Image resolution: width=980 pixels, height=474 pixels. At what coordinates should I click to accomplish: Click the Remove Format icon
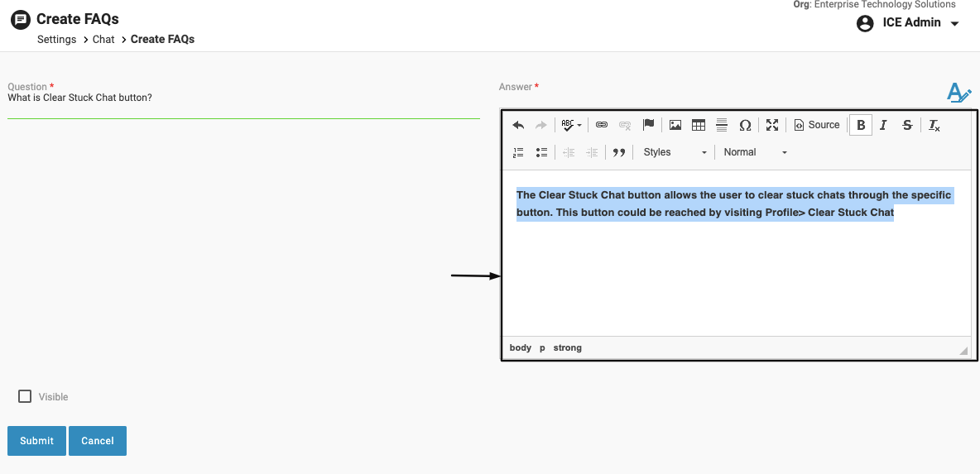coord(934,125)
